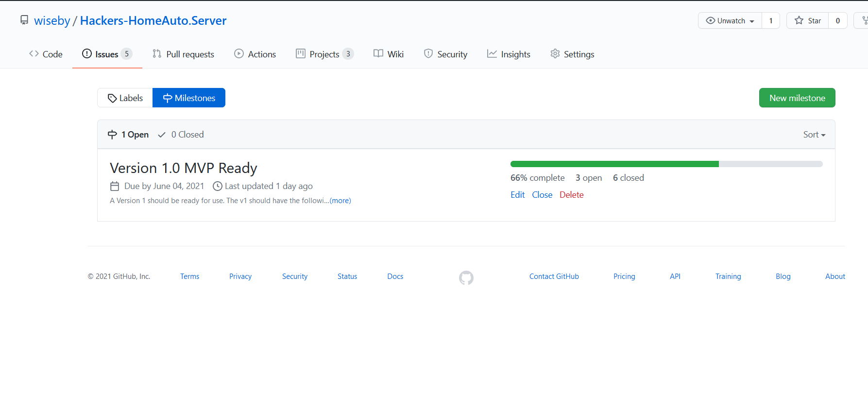Star this repository

[807, 20]
